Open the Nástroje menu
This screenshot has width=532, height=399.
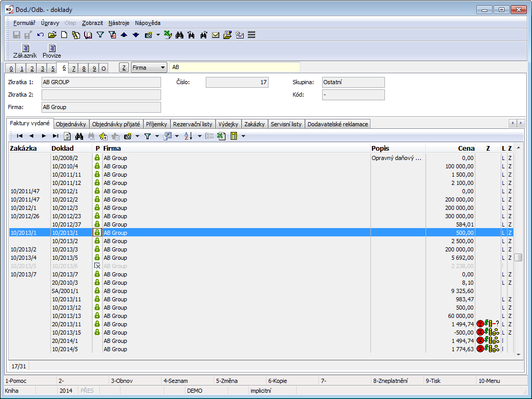[x=118, y=23]
